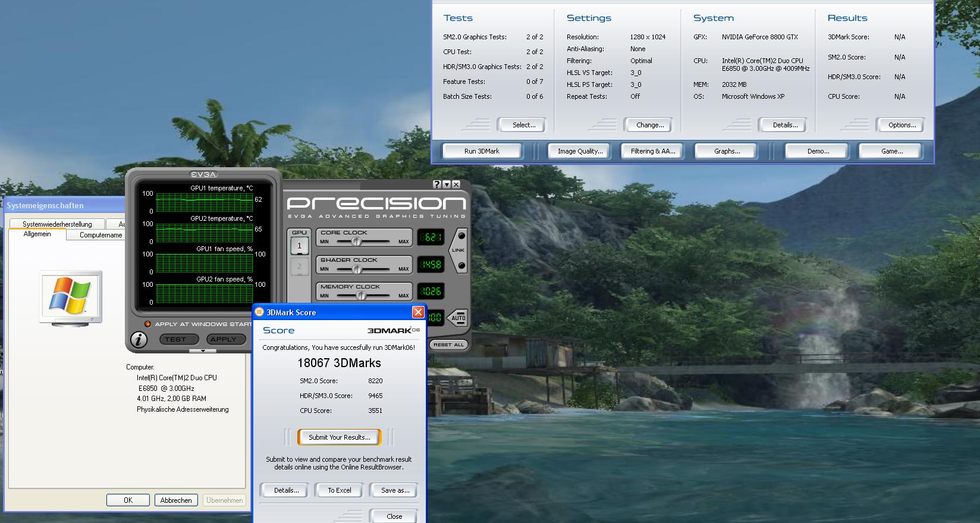This screenshot has width=980, height=523.
Task: Click OK in Systemeigenschaften
Action: [x=128, y=500]
